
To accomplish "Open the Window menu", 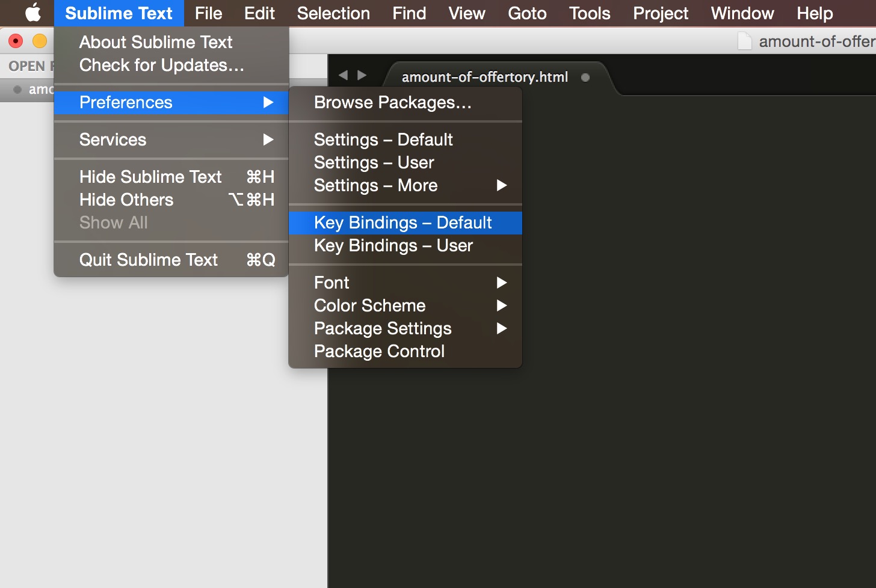I will 742,13.
